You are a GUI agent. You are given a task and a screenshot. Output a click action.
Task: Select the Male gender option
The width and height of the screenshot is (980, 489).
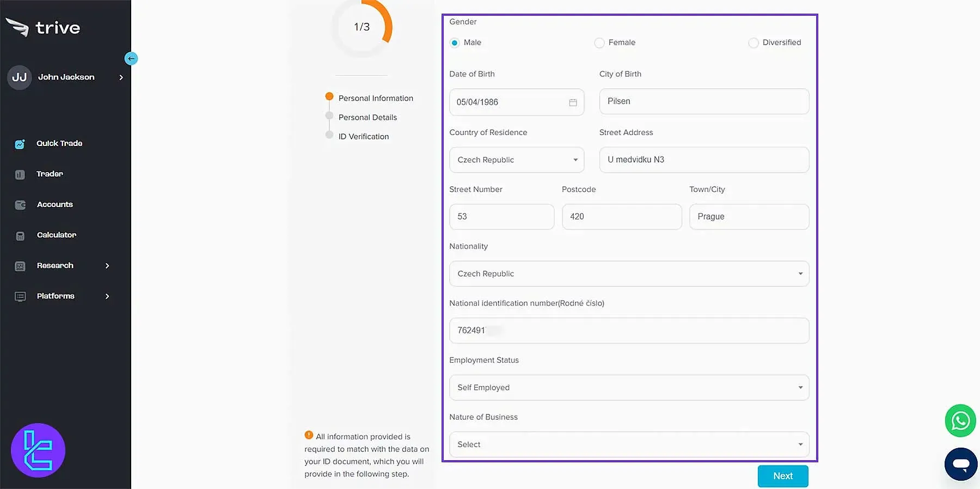pos(455,42)
